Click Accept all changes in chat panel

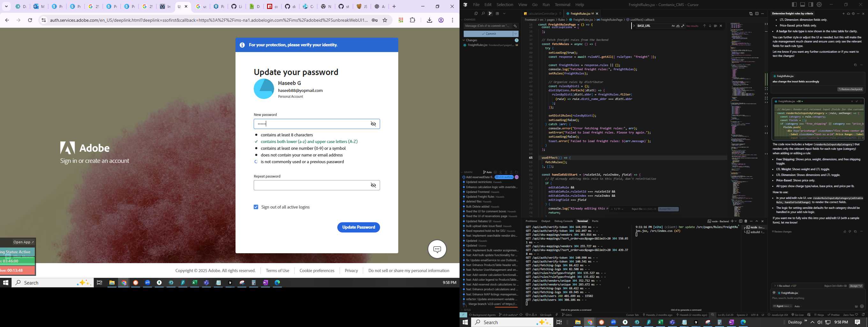point(856,286)
